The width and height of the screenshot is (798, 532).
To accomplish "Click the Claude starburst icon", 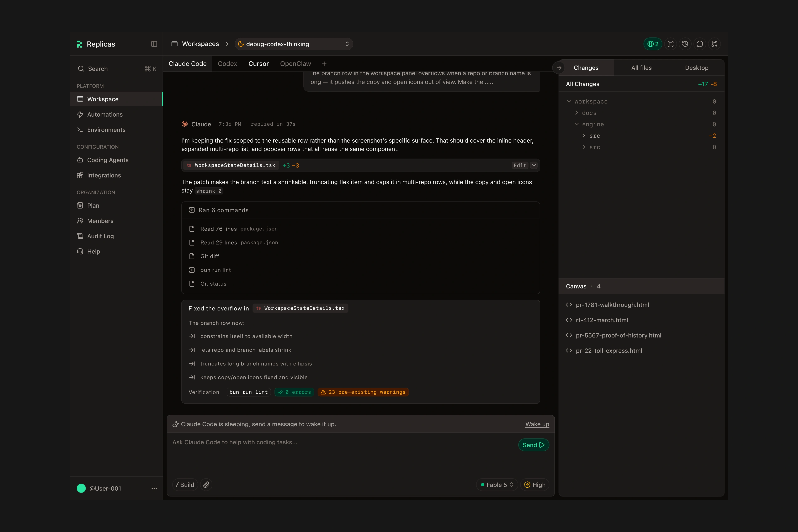I will [x=185, y=124].
